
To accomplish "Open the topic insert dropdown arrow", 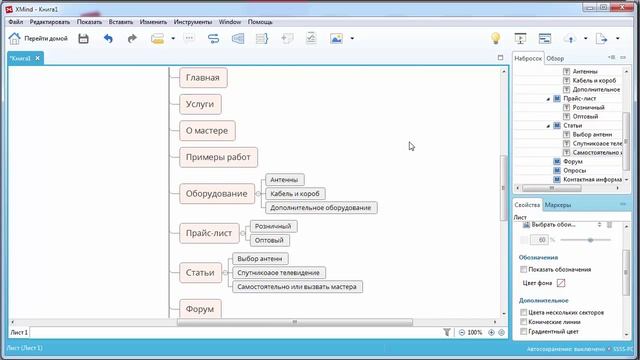I will 173,39.
